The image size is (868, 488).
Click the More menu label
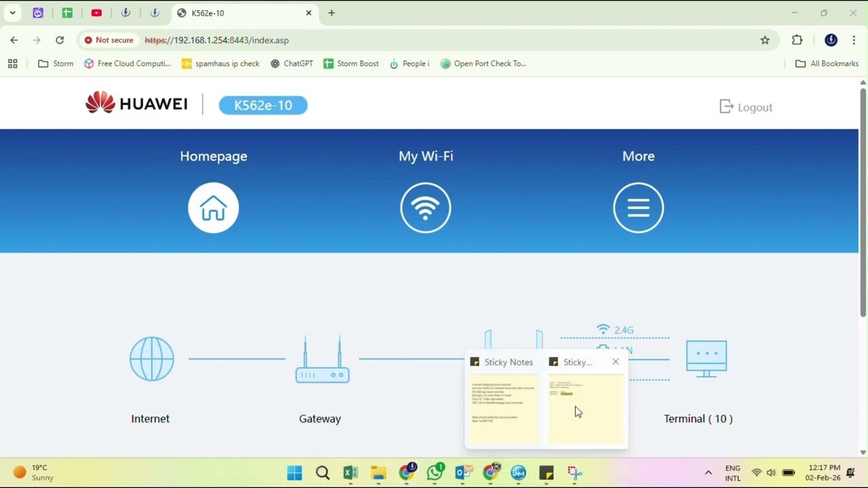tap(639, 156)
